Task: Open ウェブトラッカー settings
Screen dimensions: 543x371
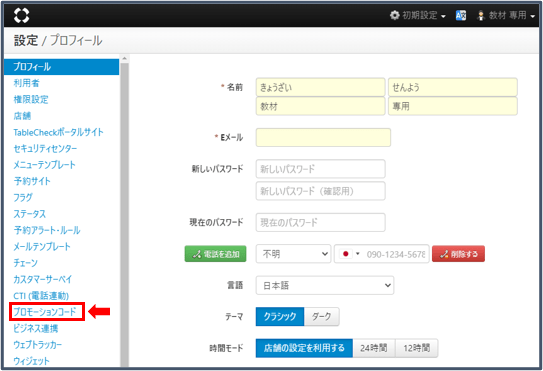Action: pyautogui.click(x=37, y=345)
